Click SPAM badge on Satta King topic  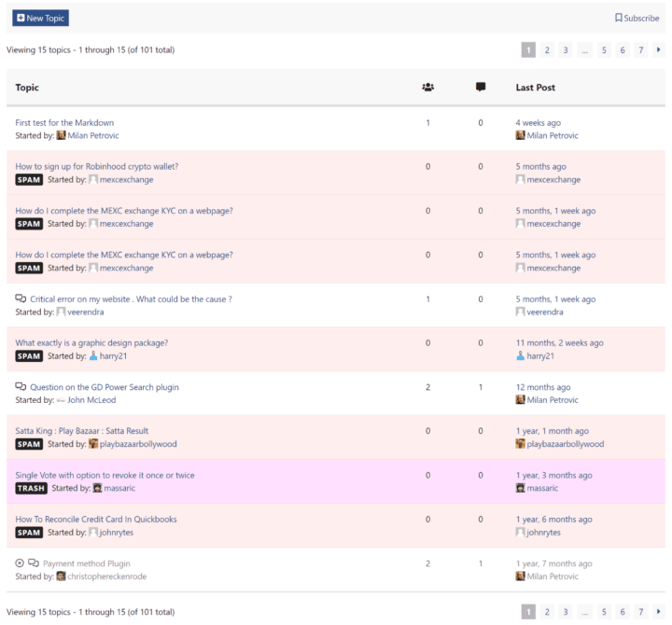coord(29,444)
